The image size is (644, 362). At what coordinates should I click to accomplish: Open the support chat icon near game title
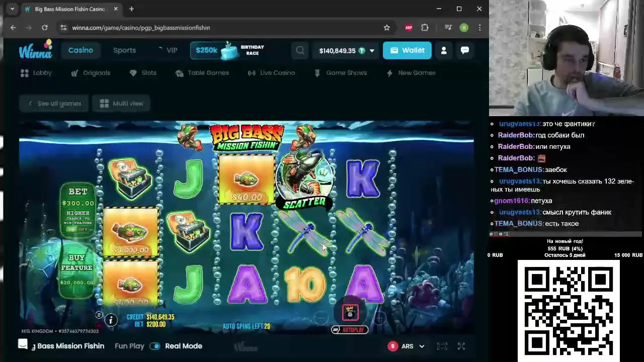(x=23, y=344)
